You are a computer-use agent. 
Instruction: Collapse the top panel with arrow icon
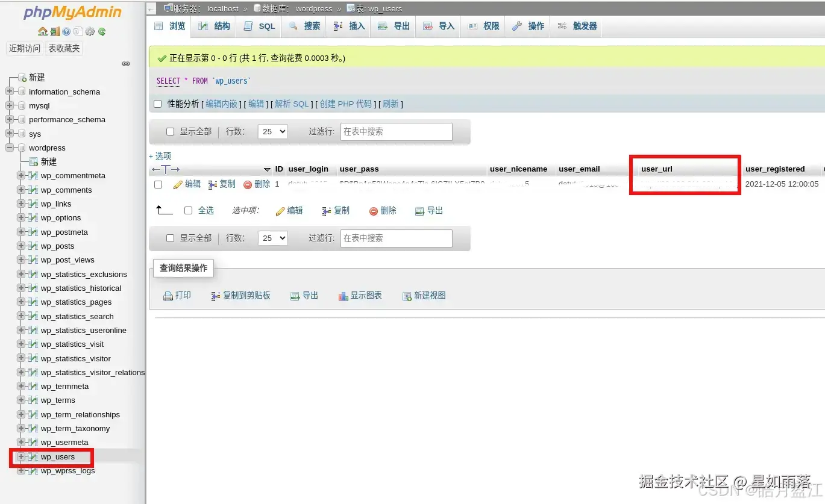pyautogui.click(x=151, y=9)
